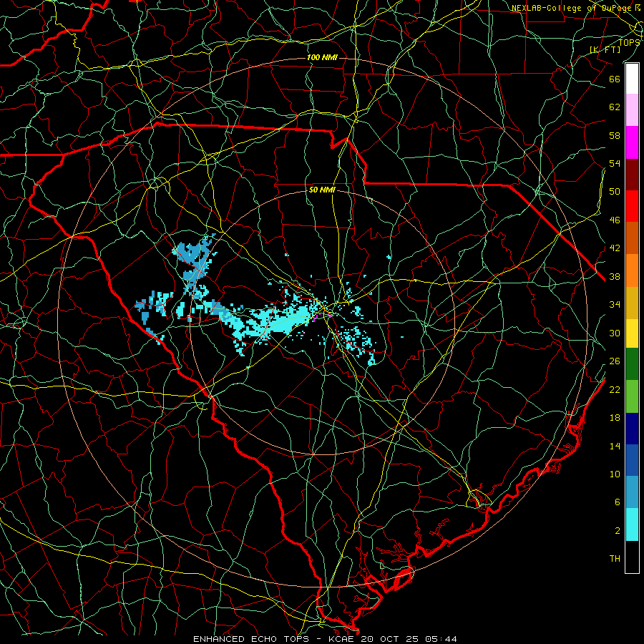Click the steel blue 14 kft legend swatch
The height and width of the screenshot is (644, 644).
632,492
